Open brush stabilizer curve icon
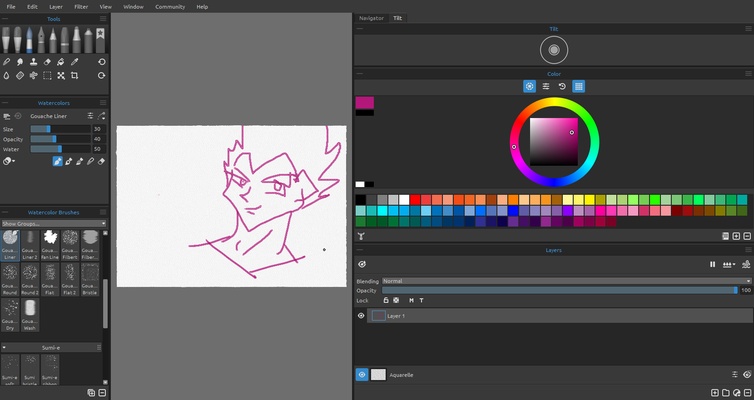 tap(101, 116)
